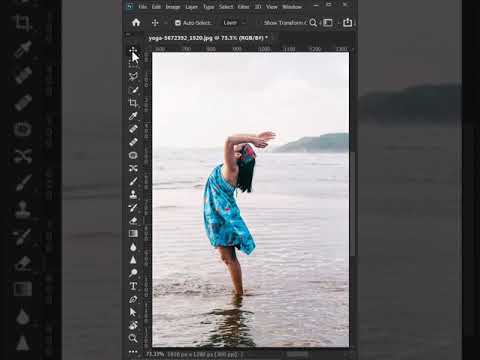Open the 3D menu

(x=258, y=7)
